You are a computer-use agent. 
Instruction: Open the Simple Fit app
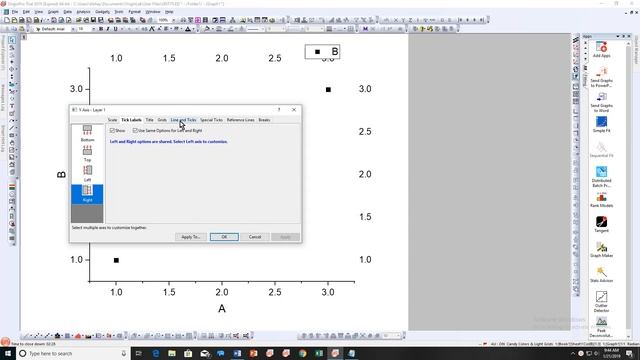coord(601,124)
